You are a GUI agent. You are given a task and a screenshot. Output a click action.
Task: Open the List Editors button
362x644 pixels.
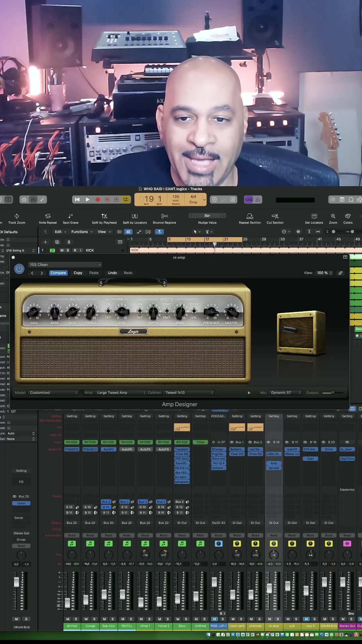pos(333,200)
